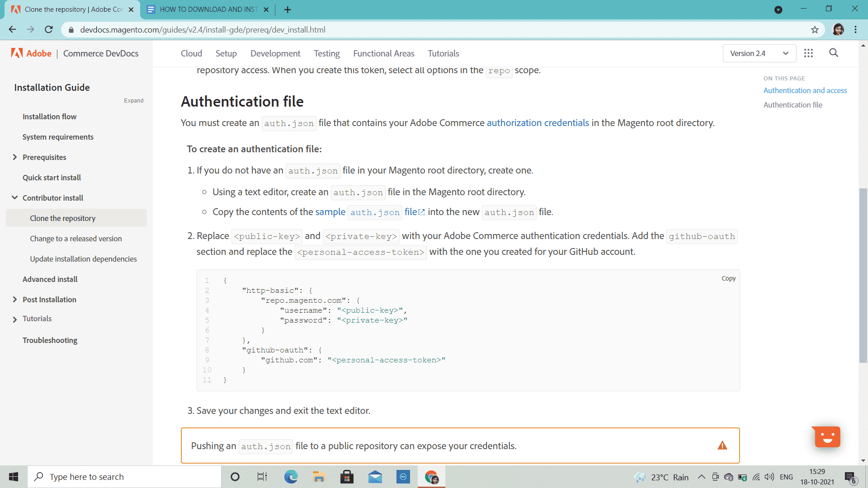Open Installation flow in sidebar
This screenshot has height=488, width=868.
pos(50,117)
